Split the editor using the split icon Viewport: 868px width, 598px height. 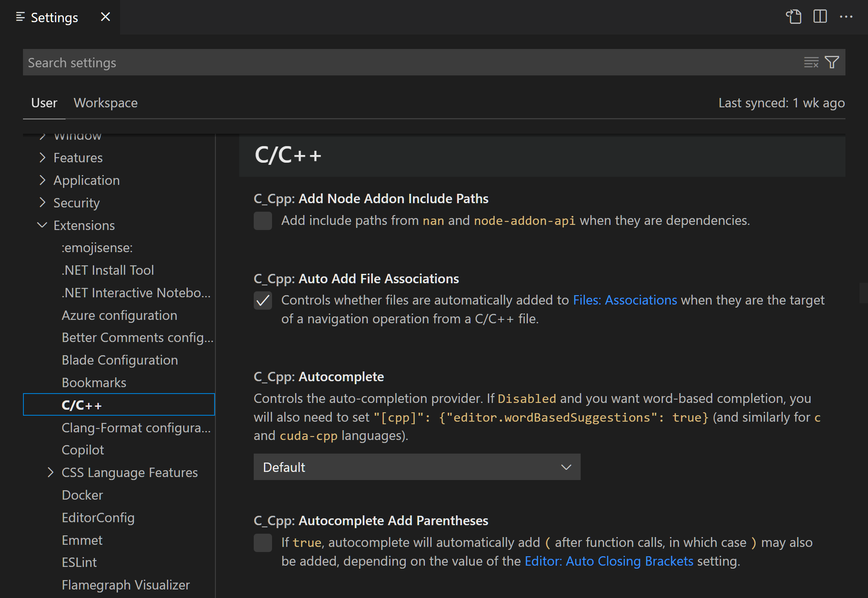coord(819,17)
